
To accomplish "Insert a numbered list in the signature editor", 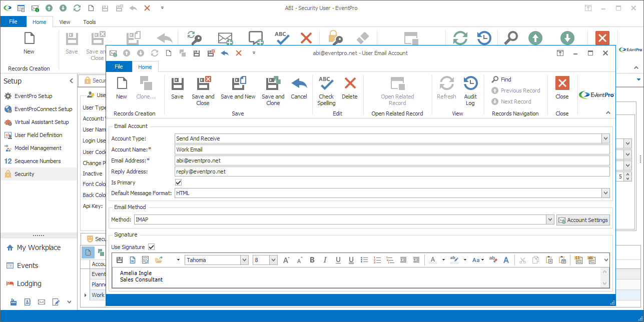I will pyautogui.click(x=377, y=260).
